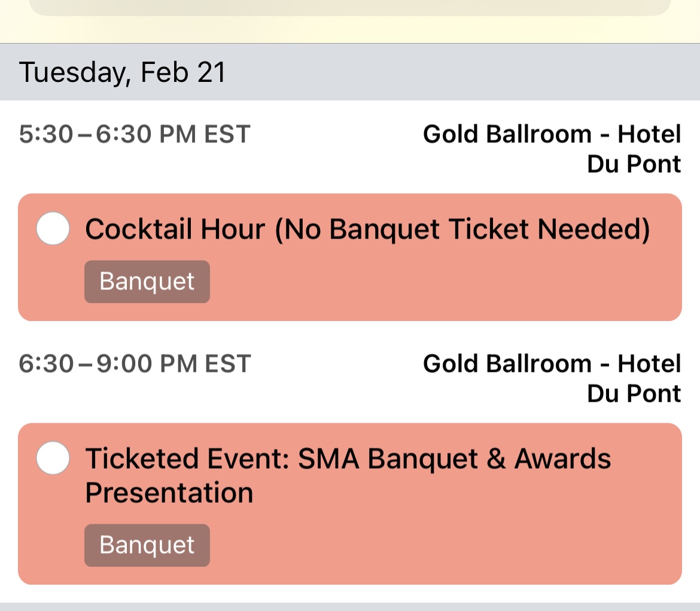Click the white gap between the two session cards
This screenshot has height=611, width=700.
coord(350,335)
